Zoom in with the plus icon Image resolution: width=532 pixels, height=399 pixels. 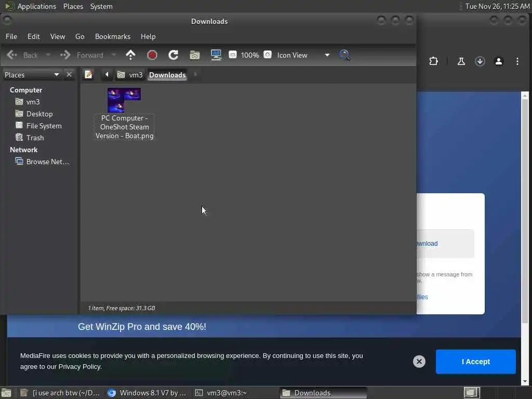(268, 55)
